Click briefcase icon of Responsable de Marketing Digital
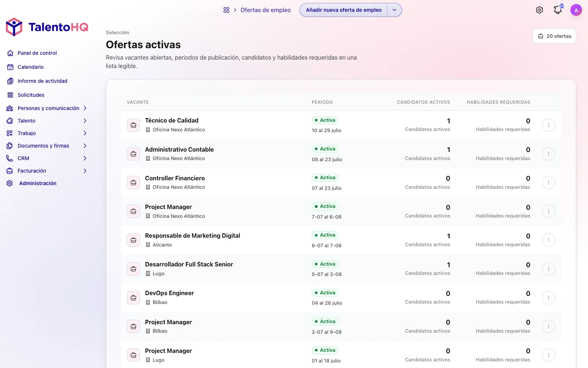Viewport: 588px width, 368px height. 133,240
